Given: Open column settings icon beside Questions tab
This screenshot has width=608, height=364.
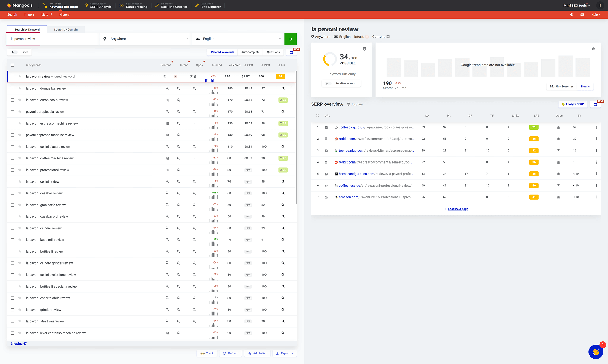Looking at the screenshot, I should point(291,52).
